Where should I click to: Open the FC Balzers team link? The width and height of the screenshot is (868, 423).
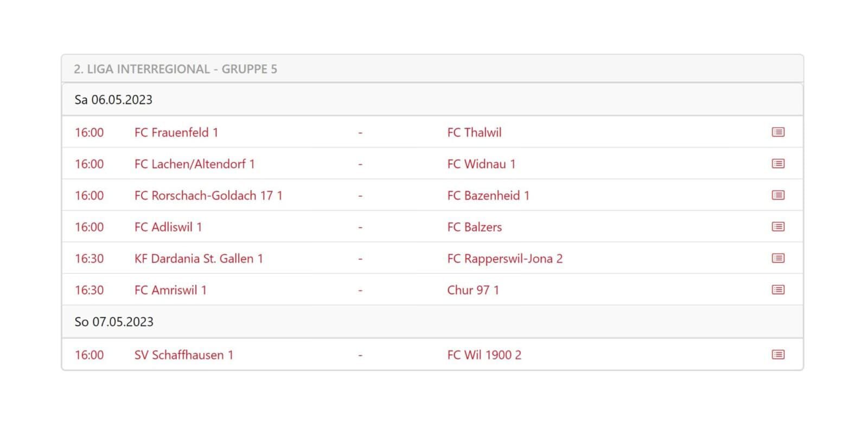(474, 227)
